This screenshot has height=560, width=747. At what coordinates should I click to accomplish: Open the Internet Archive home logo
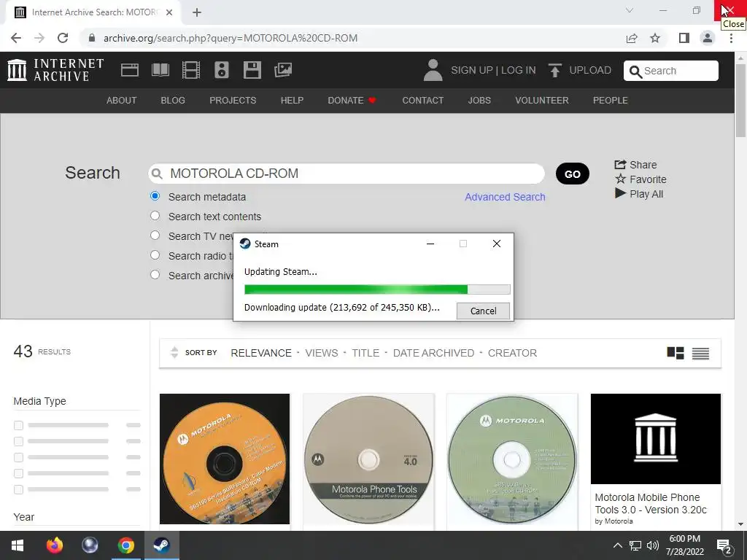click(x=55, y=70)
